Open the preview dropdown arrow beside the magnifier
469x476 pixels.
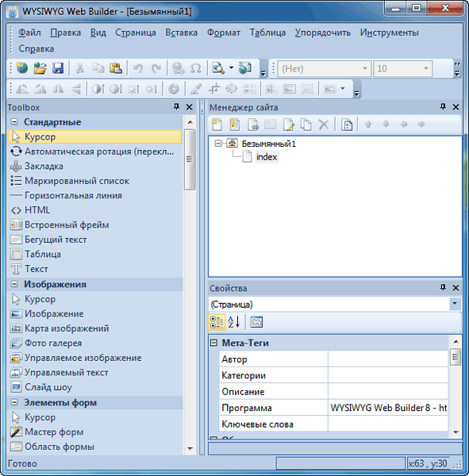click(232, 68)
